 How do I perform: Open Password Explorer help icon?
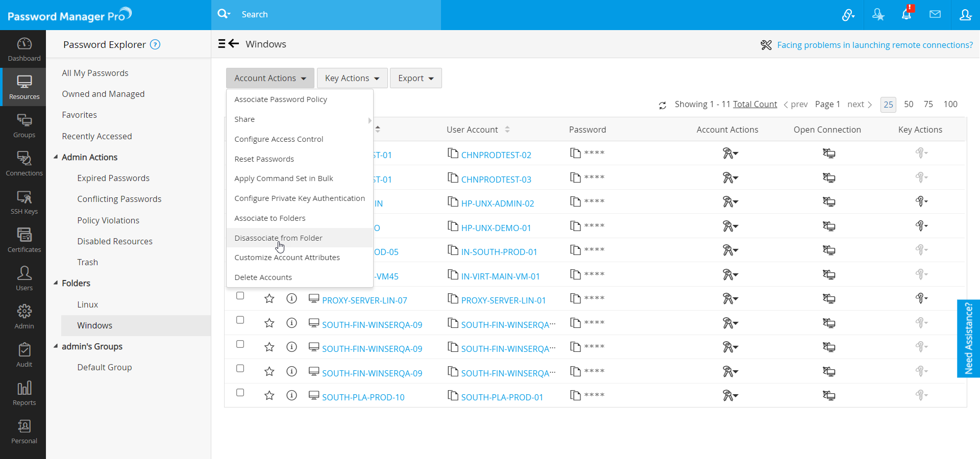pos(155,45)
